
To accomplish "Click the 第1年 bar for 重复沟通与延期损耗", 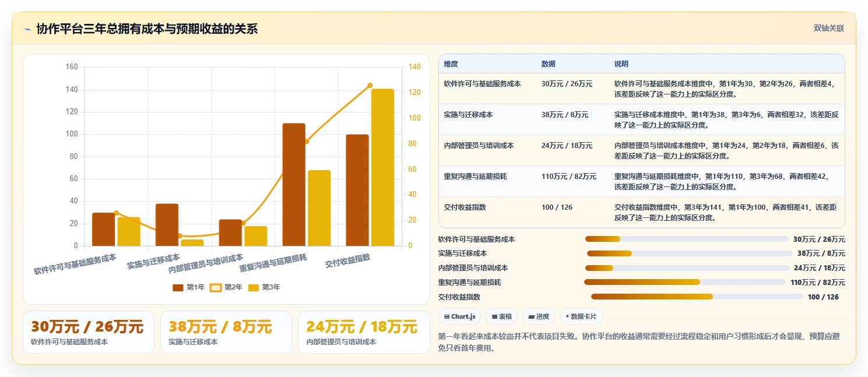I will [x=294, y=184].
